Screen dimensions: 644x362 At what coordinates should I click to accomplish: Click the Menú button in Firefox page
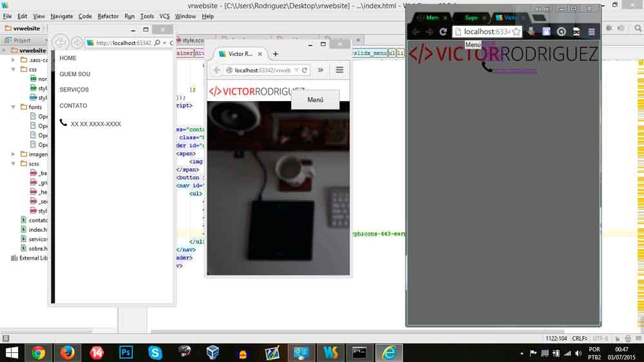315,100
